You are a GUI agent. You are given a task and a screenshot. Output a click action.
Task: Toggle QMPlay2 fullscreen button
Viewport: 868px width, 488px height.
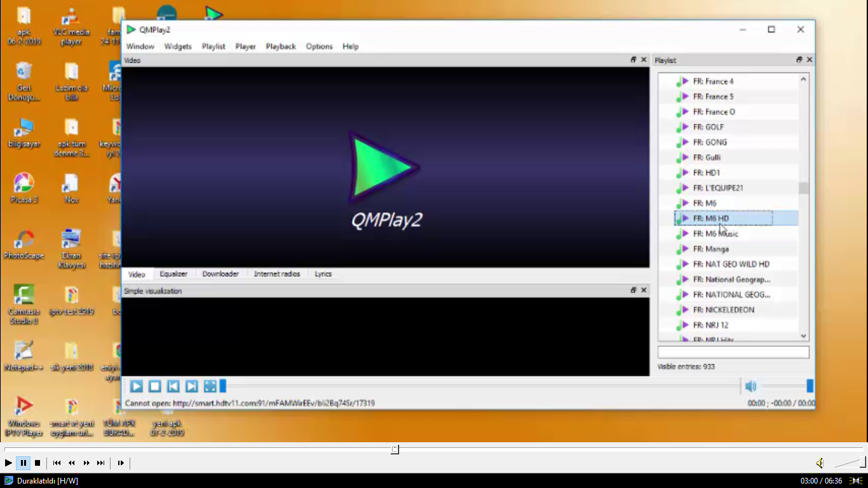tap(210, 386)
